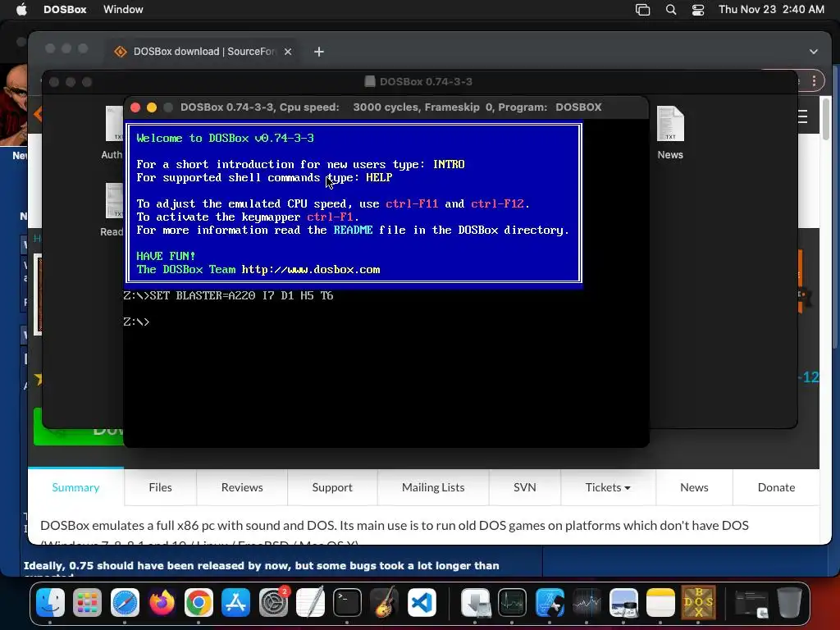Screen dimensions: 840x630
Task: Open System Settings with notification badge
Action: [273, 602]
